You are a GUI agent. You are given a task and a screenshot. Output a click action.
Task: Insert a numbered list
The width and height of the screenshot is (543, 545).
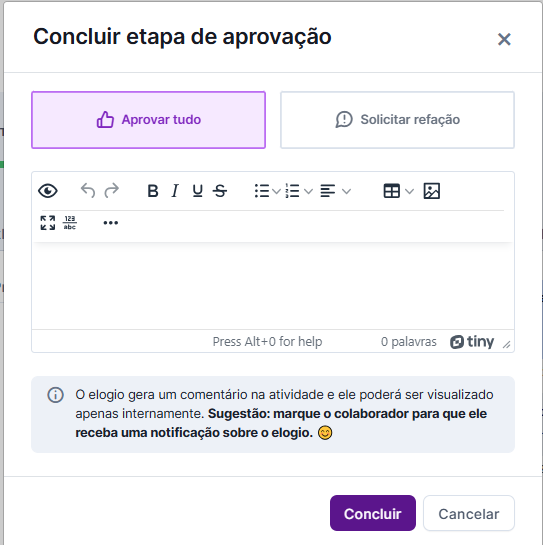click(x=292, y=191)
